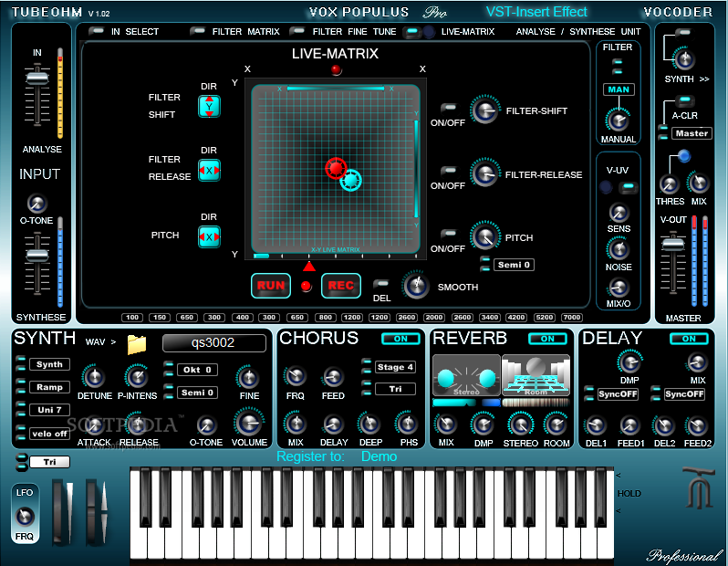The width and height of the screenshot is (728, 566).
Task: Click the MIX/O knob
Action: tap(619, 288)
